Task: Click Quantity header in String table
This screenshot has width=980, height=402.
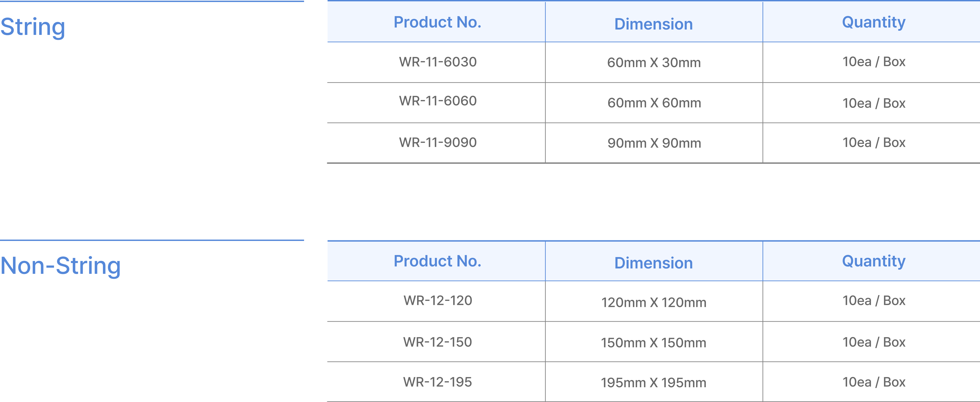Action: coord(873,22)
